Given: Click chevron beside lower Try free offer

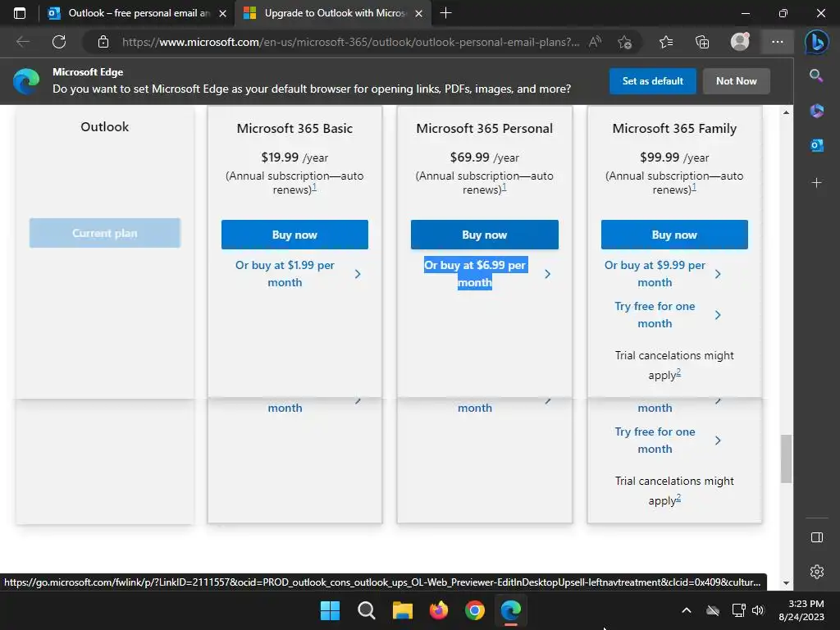Looking at the screenshot, I should pos(718,441).
